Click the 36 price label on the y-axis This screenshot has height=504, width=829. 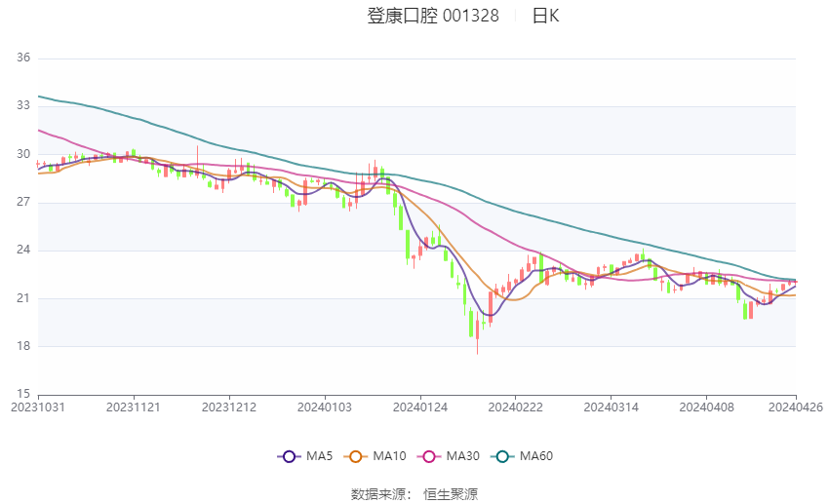(24, 58)
